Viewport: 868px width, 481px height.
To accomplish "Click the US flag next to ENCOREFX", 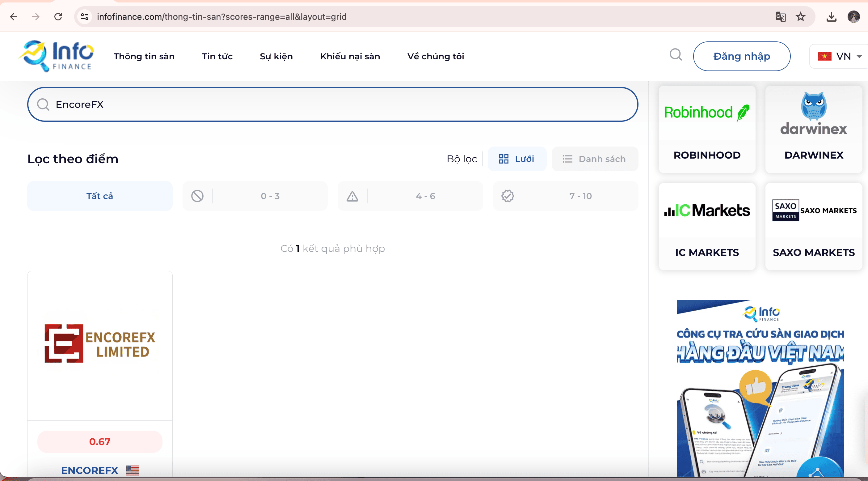I will (132, 470).
